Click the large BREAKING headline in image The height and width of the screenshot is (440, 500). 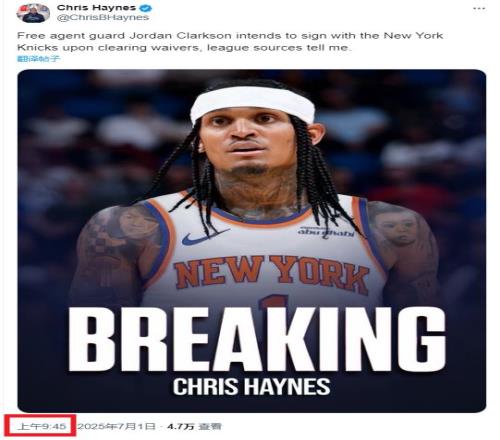click(257, 339)
